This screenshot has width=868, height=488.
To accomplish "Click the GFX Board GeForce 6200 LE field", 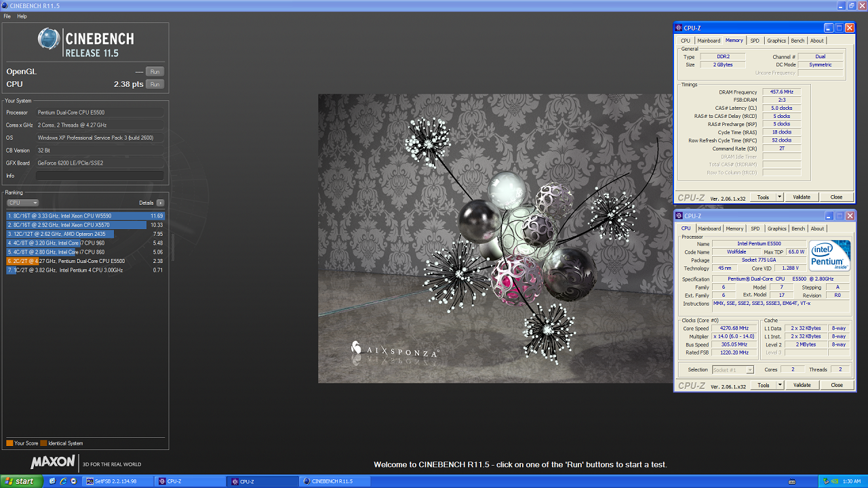I will coord(100,163).
